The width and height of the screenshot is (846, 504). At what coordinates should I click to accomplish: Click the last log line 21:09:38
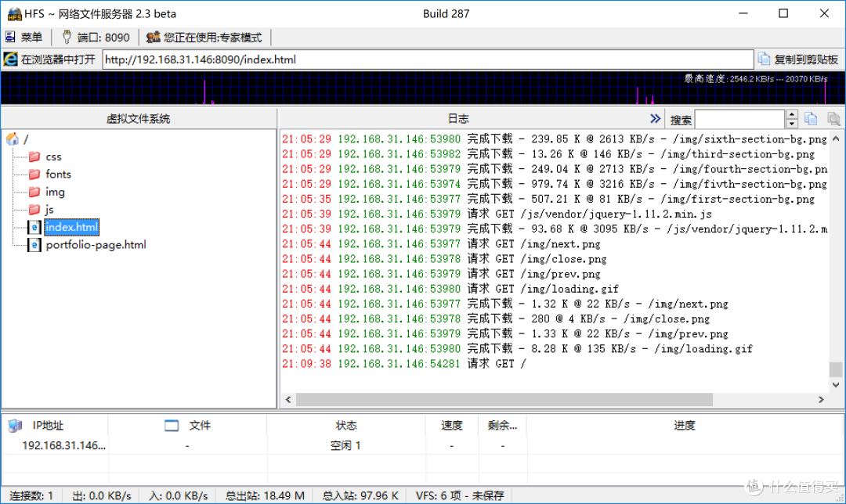point(403,364)
